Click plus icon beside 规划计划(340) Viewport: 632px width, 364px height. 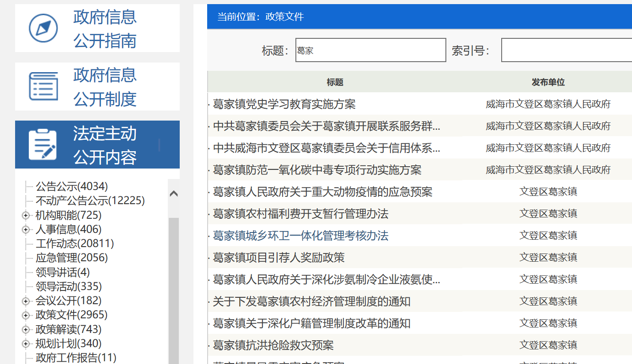pos(26,343)
